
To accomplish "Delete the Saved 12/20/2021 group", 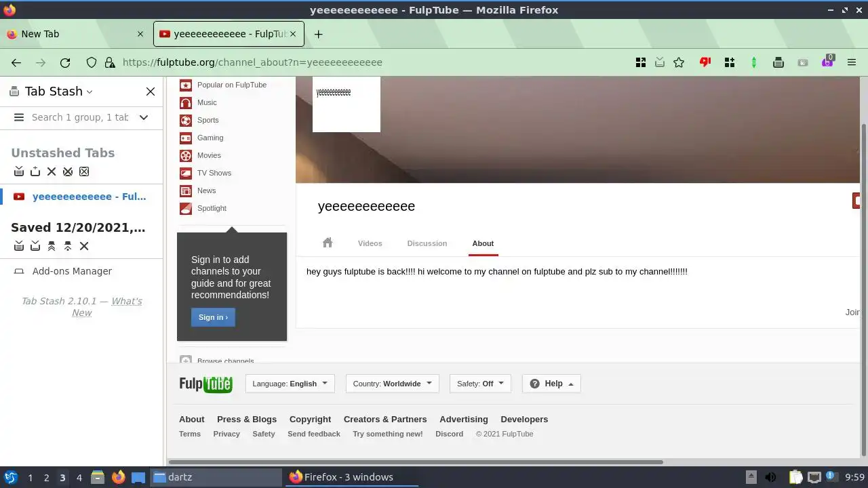I will (x=84, y=246).
